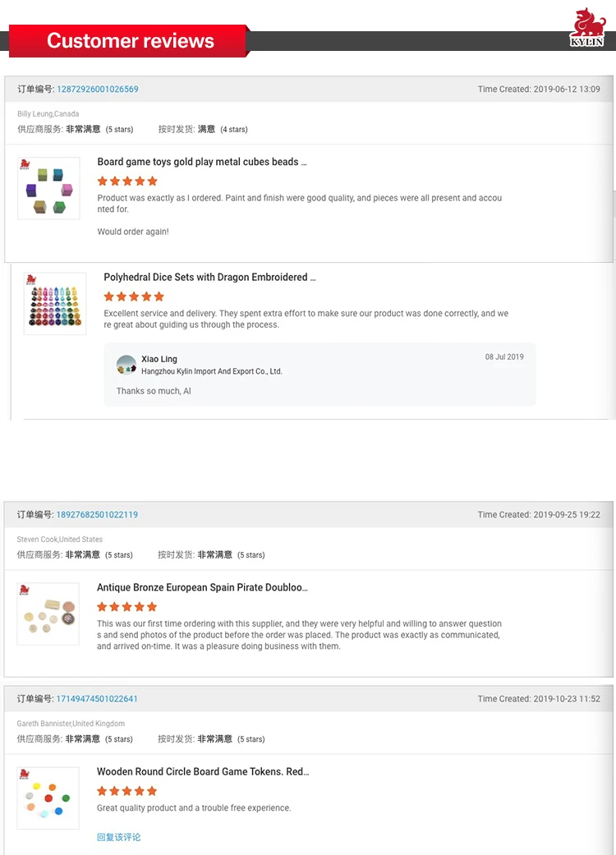Click the star rating under metal cubes

coord(127,182)
